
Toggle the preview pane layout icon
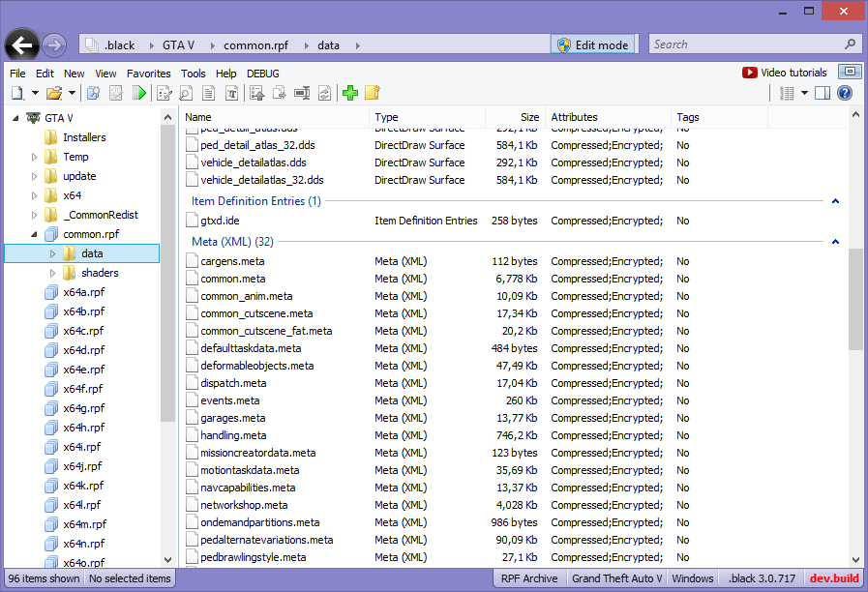click(x=823, y=93)
